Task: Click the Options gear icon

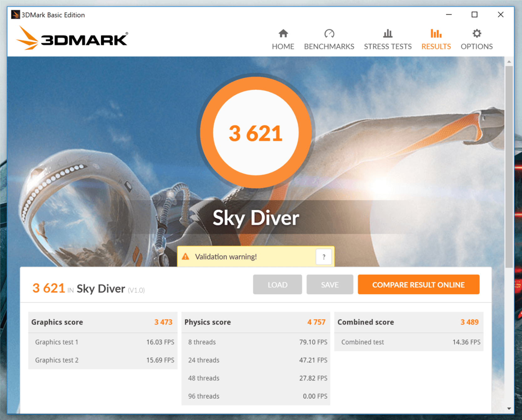Action: pyautogui.click(x=477, y=33)
